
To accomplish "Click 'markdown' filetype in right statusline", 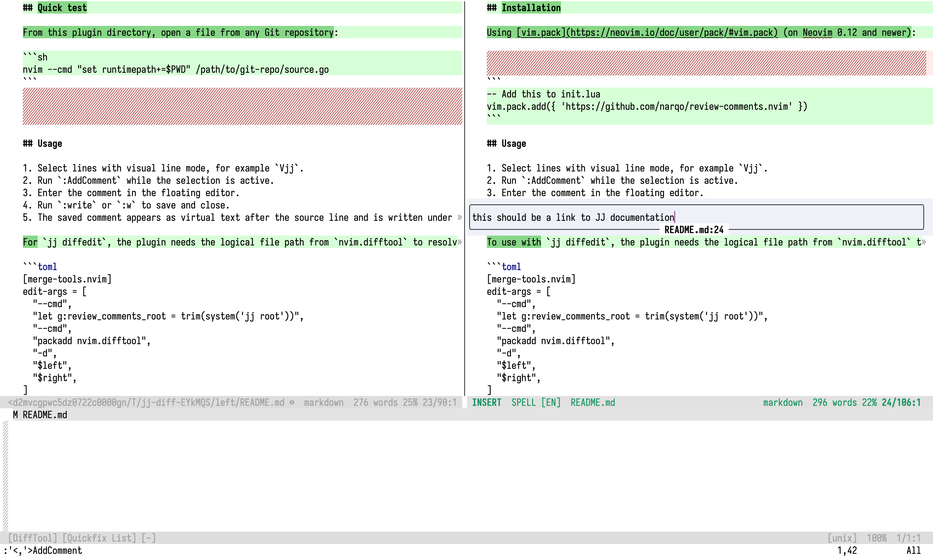I will point(783,403).
